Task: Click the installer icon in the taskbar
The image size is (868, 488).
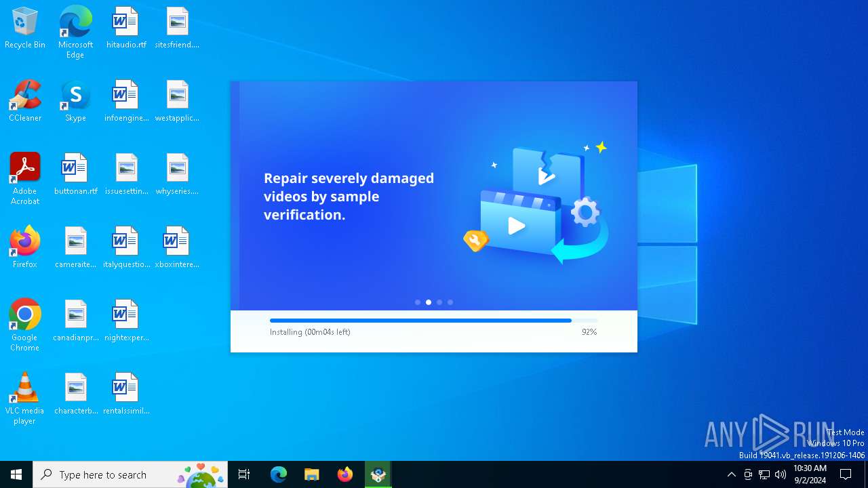Action: pyautogui.click(x=378, y=474)
